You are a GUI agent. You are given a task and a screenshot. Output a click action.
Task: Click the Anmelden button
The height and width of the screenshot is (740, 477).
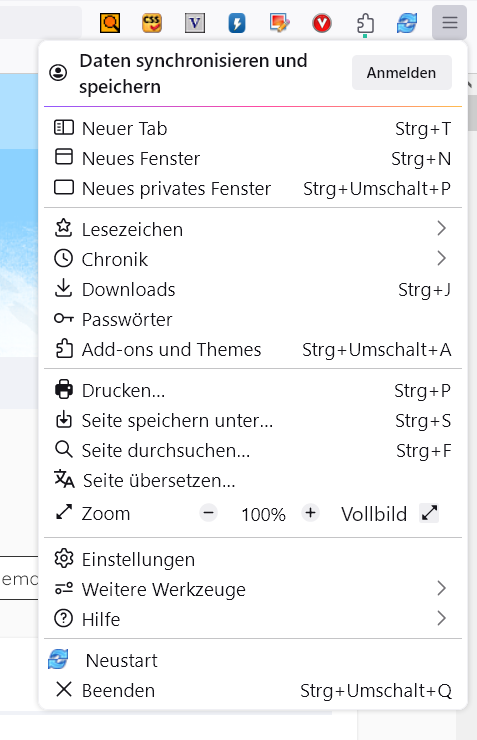[x=402, y=73]
